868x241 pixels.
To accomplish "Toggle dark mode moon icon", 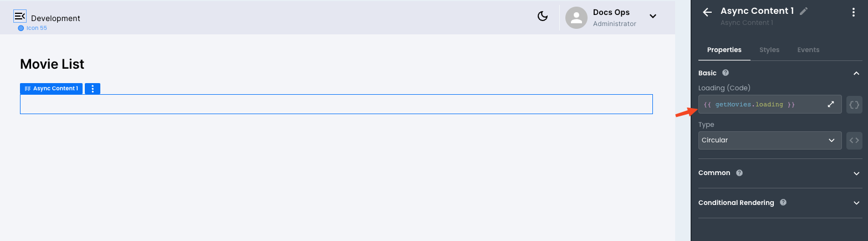I will [x=543, y=17].
